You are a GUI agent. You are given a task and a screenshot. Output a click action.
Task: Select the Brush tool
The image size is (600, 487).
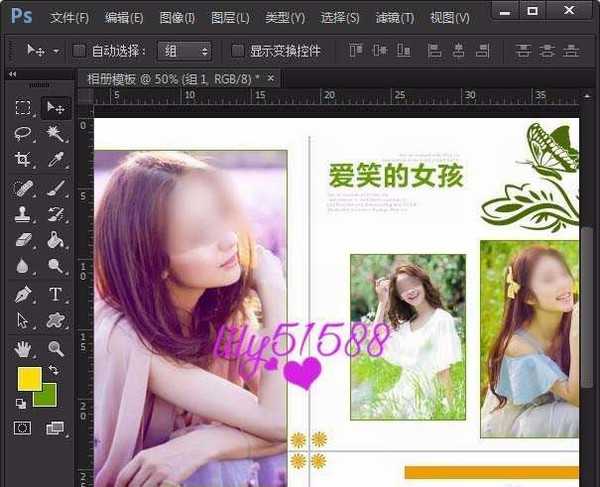(x=55, y=188)
